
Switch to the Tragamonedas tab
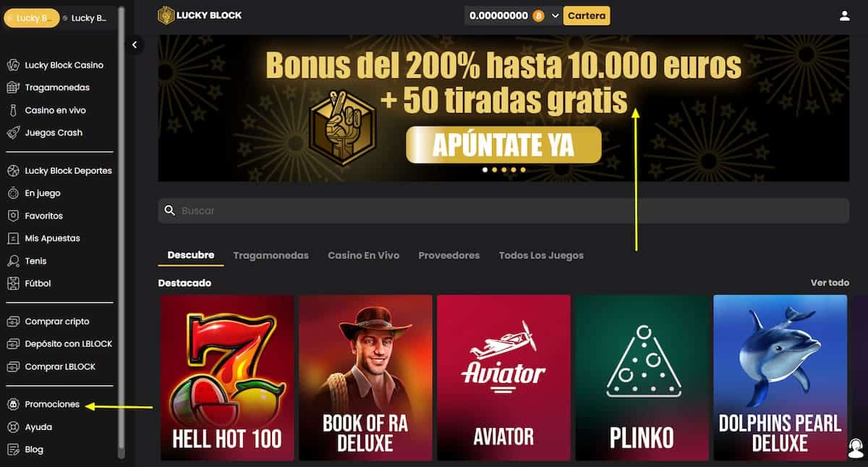[x=271, y=256]
